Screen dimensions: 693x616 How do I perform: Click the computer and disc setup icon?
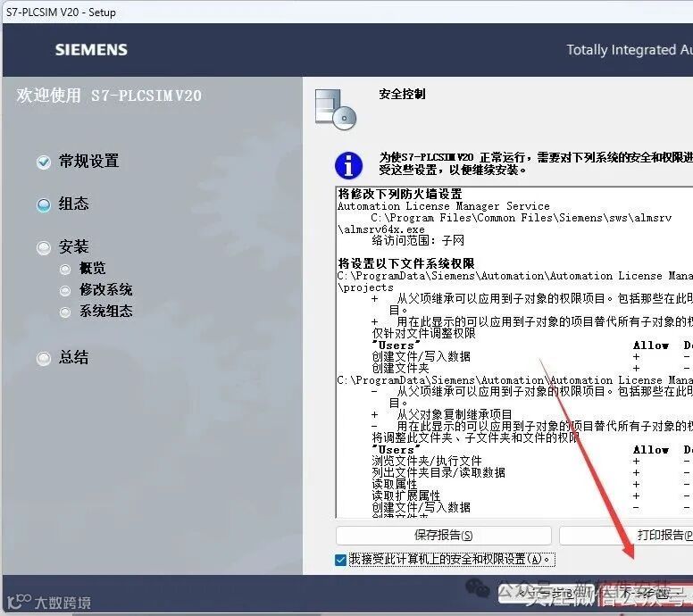(x=336, y=109)
